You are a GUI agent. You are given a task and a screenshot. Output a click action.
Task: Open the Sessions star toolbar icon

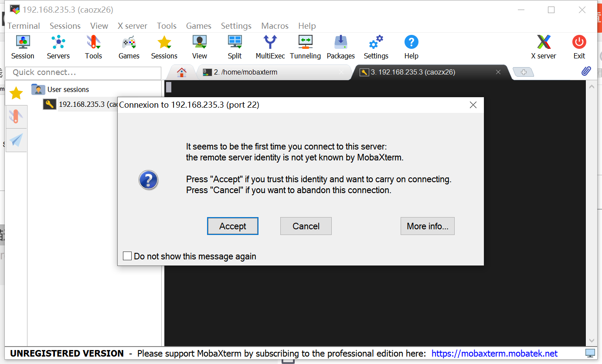[164, 47]
